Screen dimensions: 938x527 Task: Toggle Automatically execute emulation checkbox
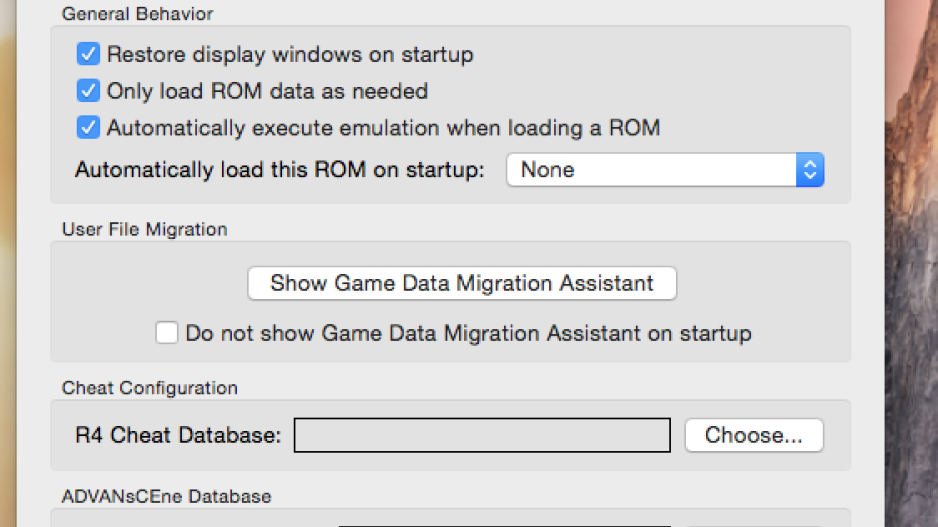(88, 127)
